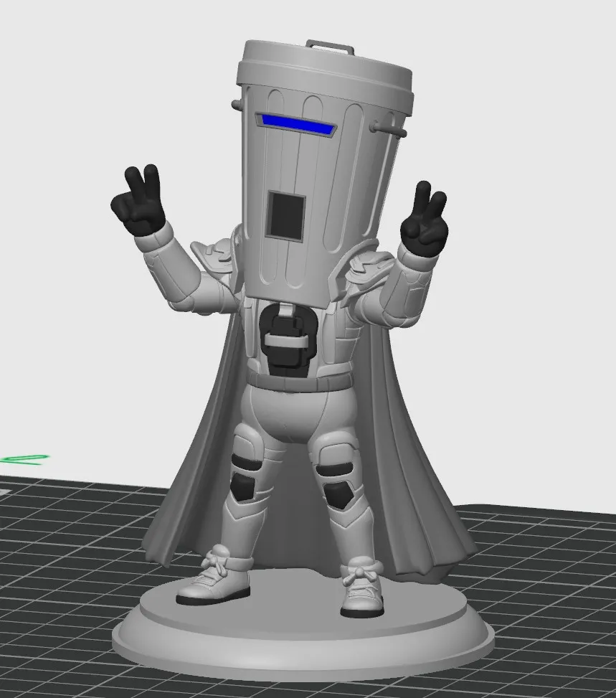The height and width of the screenshot is (698, 616).
Task: Click the dark rectangular mouth slot on the trash can
Action: pos(286,215)
